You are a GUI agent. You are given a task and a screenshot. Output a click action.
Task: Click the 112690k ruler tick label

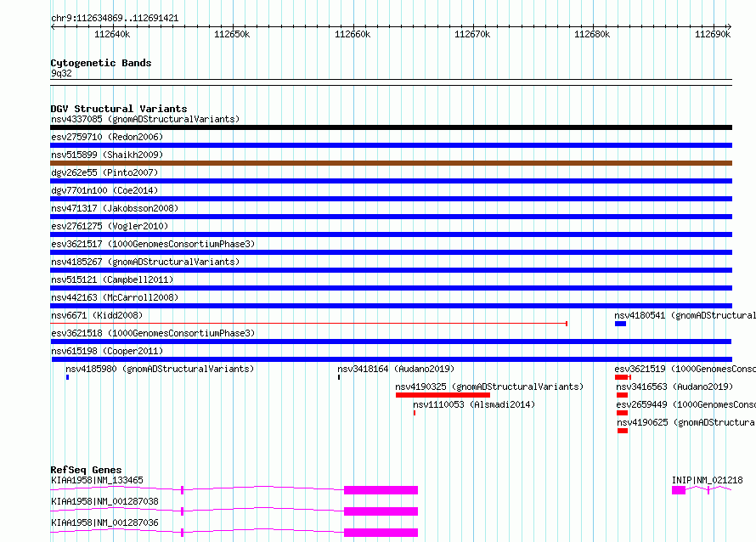coord(713,34)
